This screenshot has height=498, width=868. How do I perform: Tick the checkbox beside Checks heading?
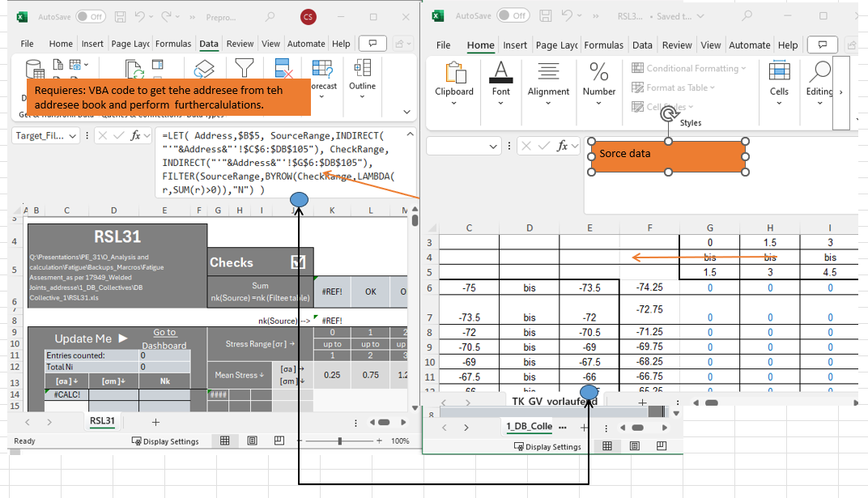coord(298,262)
